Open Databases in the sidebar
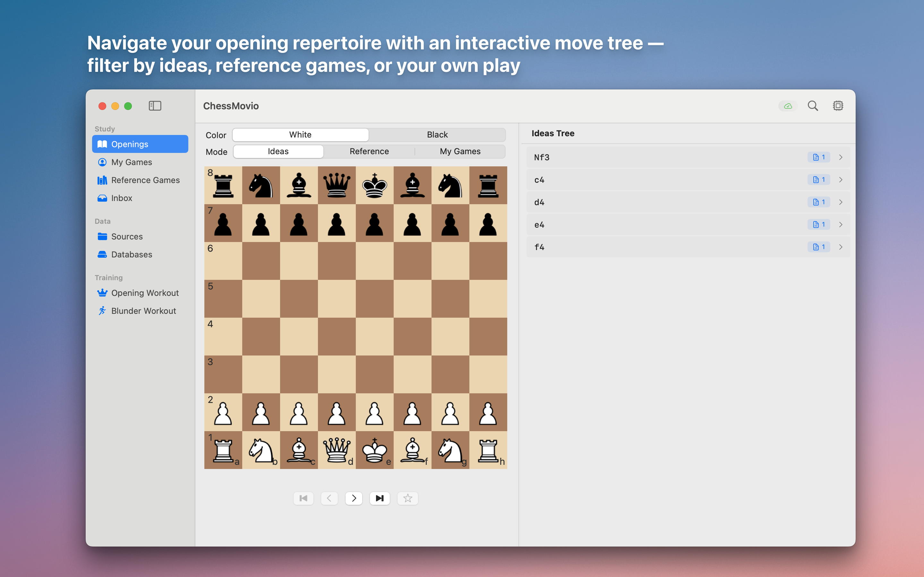 131,254
